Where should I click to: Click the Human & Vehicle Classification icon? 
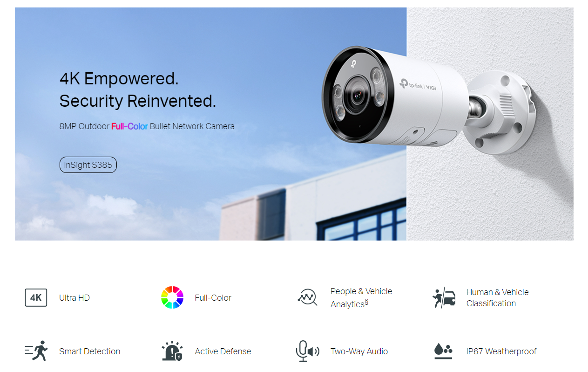[444, 297]
